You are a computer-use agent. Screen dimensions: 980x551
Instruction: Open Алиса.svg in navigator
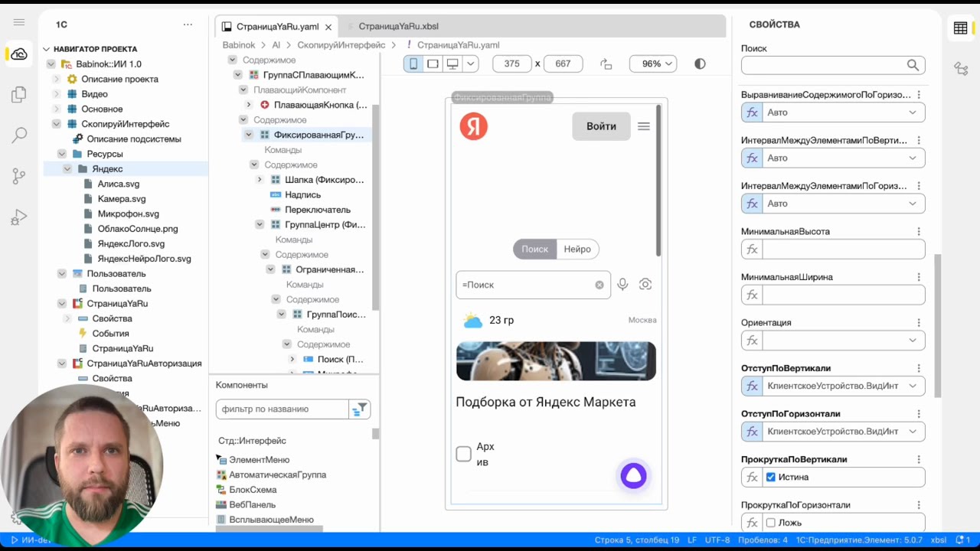(119, 184)
